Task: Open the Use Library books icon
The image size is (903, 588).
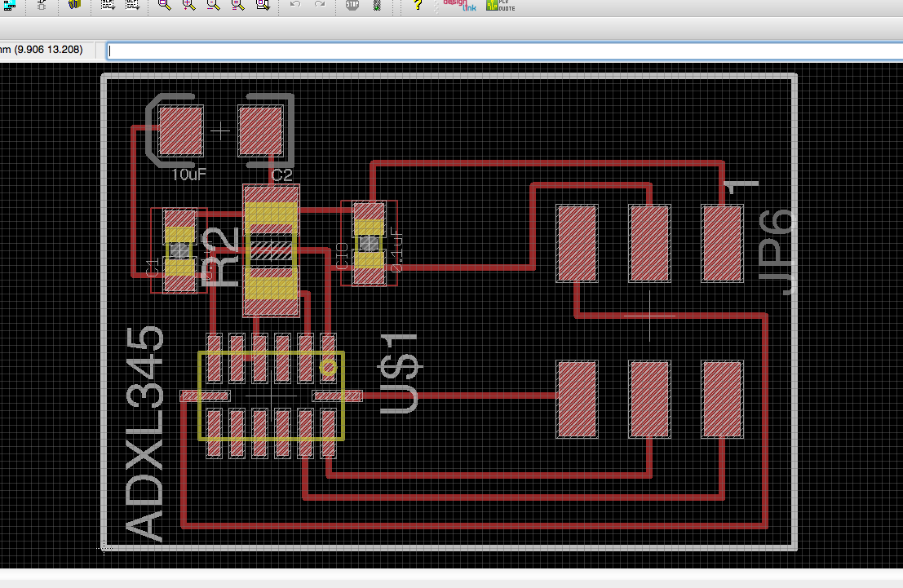Action: coord(74,5)
